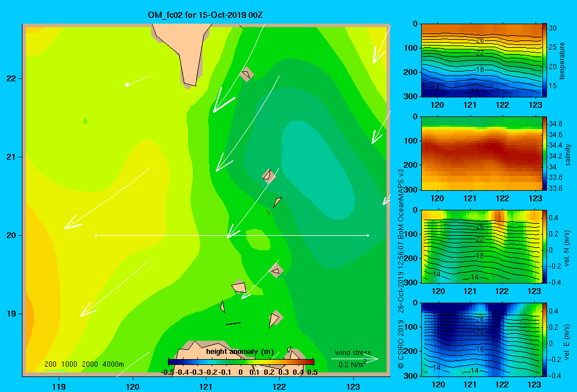The image size is (577, 392).
Task: Click the 4000m depth contour legend entry
Action: pos(113,364)
